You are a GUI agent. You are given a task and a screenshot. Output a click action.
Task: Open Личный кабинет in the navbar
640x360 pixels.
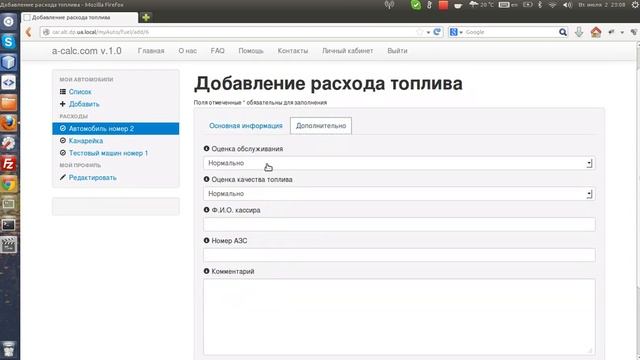coord(348,51)
